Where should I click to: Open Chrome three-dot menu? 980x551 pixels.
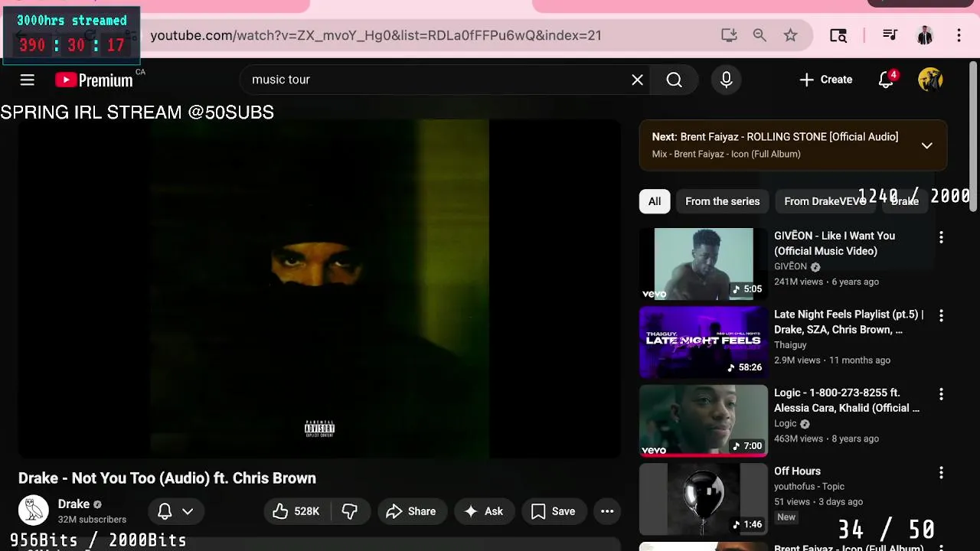click(x=959, y=35)
